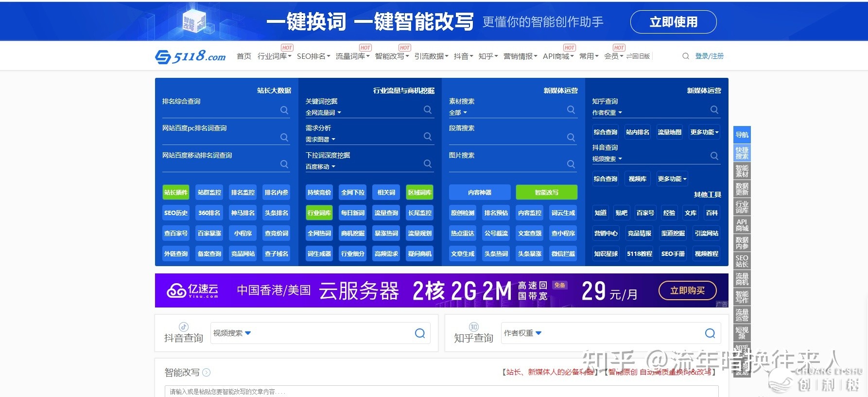Expand 更多功能 next to 流量地图

coord(704,132)
